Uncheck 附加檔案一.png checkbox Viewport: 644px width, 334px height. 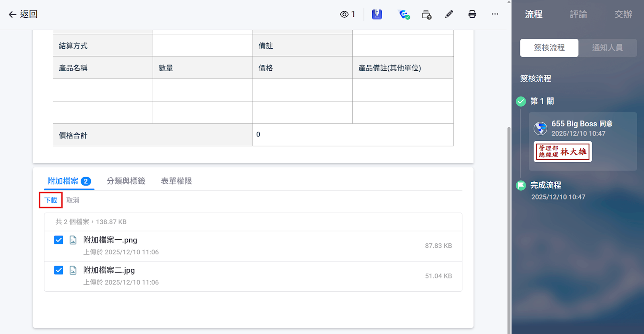(59, 240)
